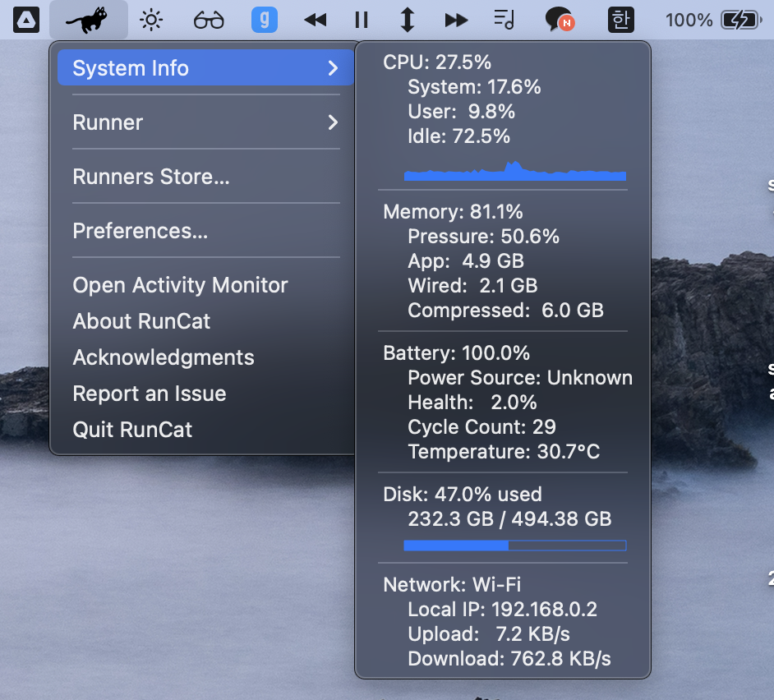Open the blue 'g' menu bar icon

coord(265,20)
